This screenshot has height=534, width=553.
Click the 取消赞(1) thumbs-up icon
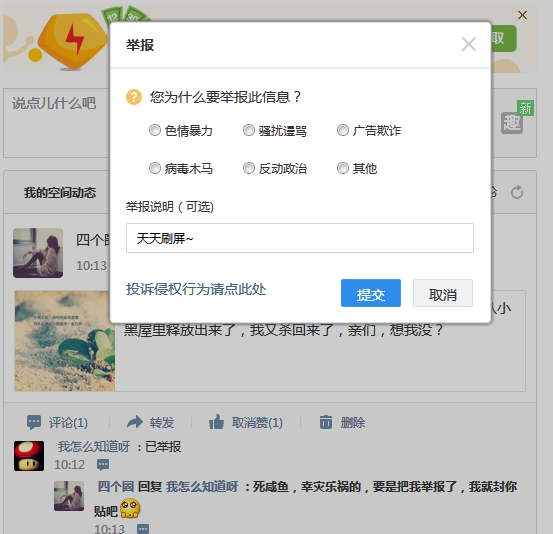[x=217, y=421]
